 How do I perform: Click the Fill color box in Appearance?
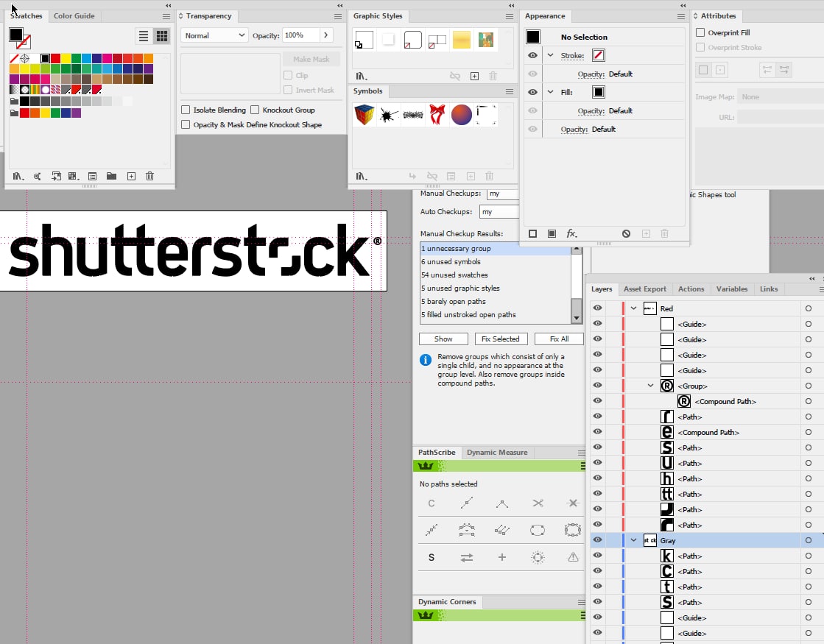[599, 92]
